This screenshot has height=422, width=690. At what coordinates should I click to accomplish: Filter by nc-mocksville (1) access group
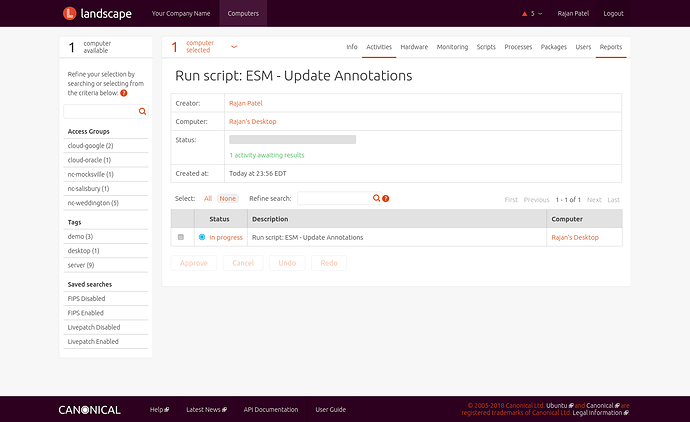91,174
